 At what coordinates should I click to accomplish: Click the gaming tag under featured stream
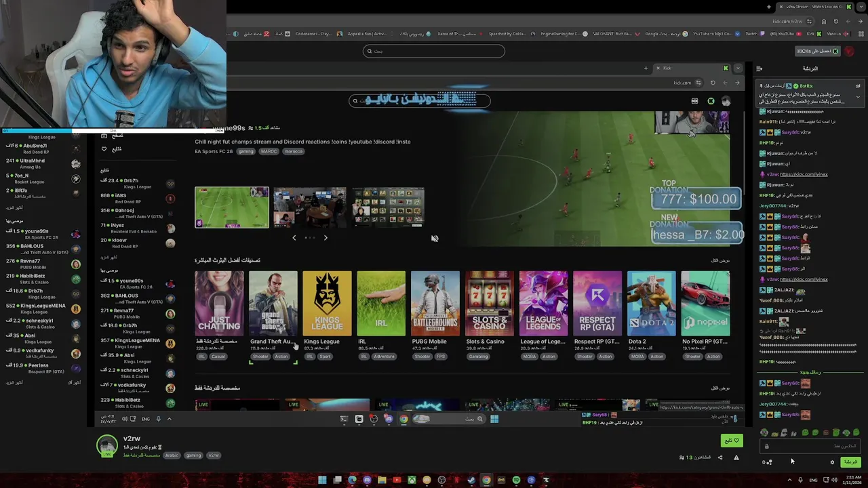pos(245,151)
